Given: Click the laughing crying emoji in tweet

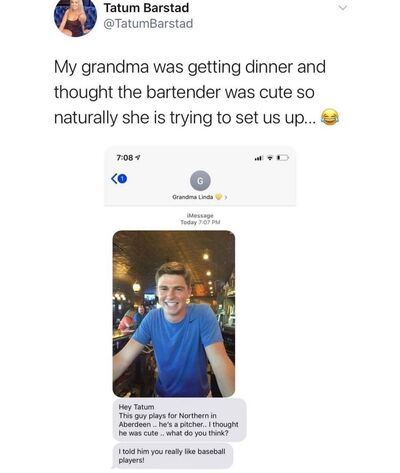Looking at the screenshot, I should (330, 117).
